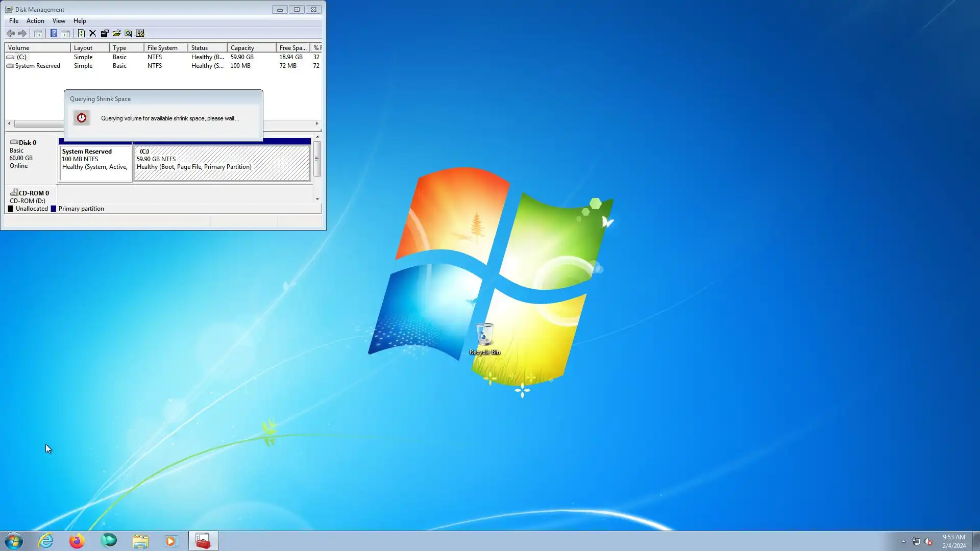
Task: Click the Open folder toolbar icon
Action: click(116, 34)
